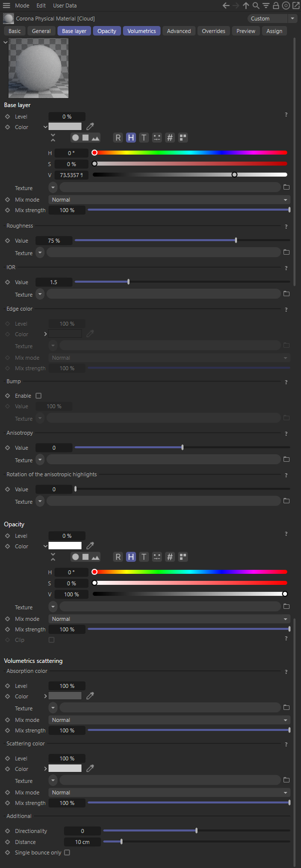The image size is (301, 868).
Task: Open the User Data menu
Action: (x=65, y=6)
